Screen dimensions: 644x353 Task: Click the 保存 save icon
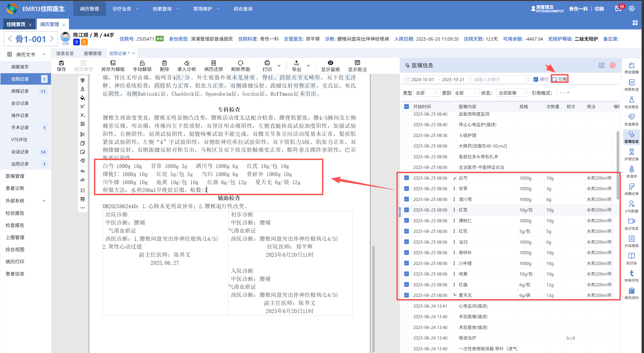point(61,63)
